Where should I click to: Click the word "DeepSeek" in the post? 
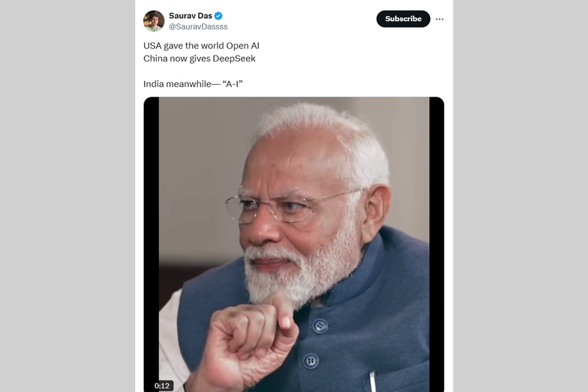pyautogui.click(x=234, y=58)
